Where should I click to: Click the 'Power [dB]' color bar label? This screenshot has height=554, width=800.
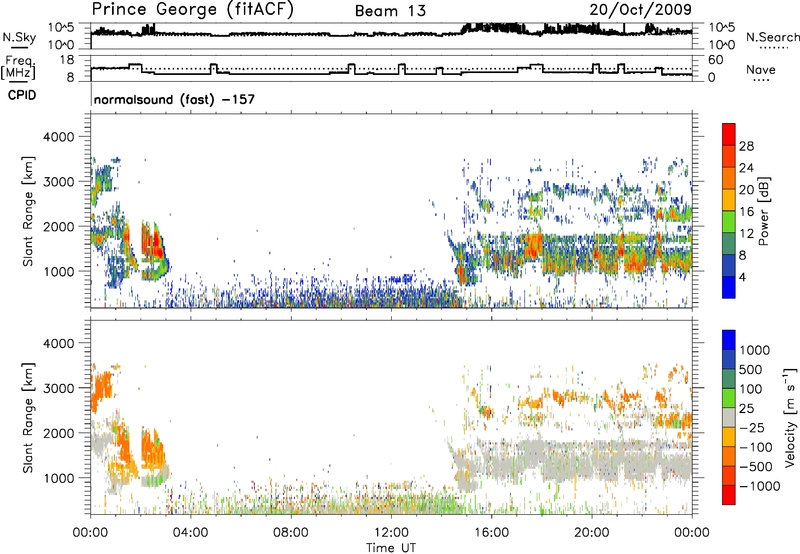pos(763,212)
